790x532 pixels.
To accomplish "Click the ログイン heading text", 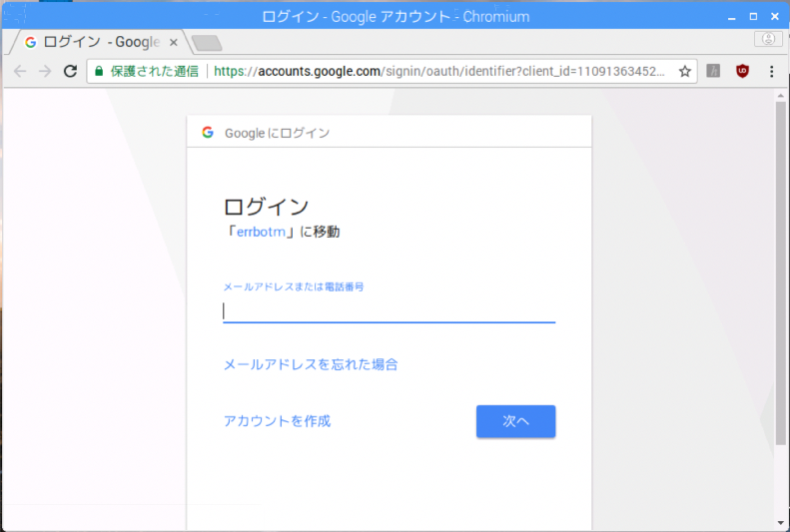I will pos(266,207).
